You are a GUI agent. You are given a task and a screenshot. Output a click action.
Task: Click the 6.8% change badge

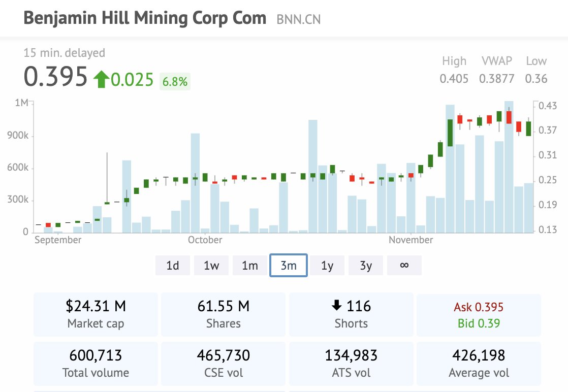click(x=175, y=81)
